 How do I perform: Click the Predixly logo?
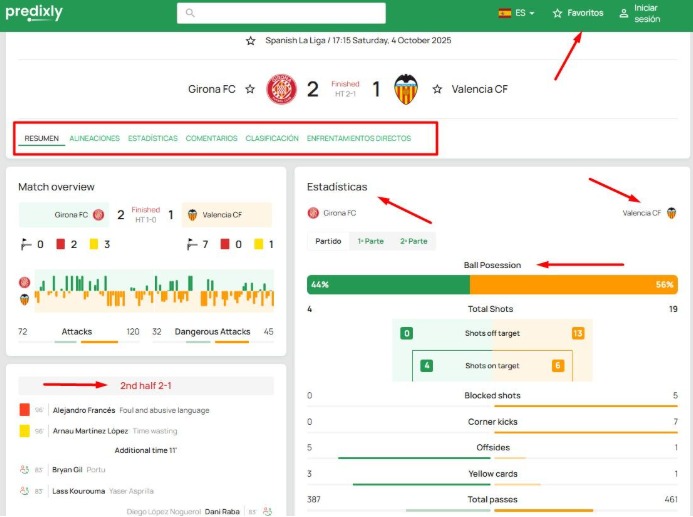[35, 14]
